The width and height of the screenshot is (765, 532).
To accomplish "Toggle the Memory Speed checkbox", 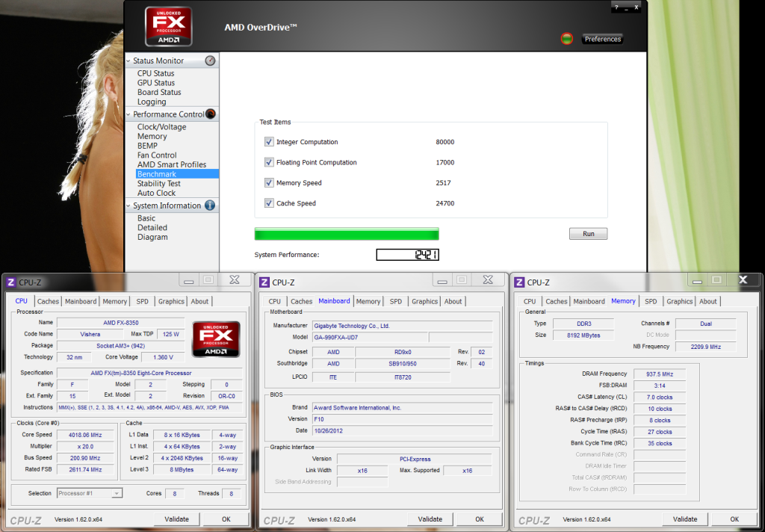I will click(269, 182).
